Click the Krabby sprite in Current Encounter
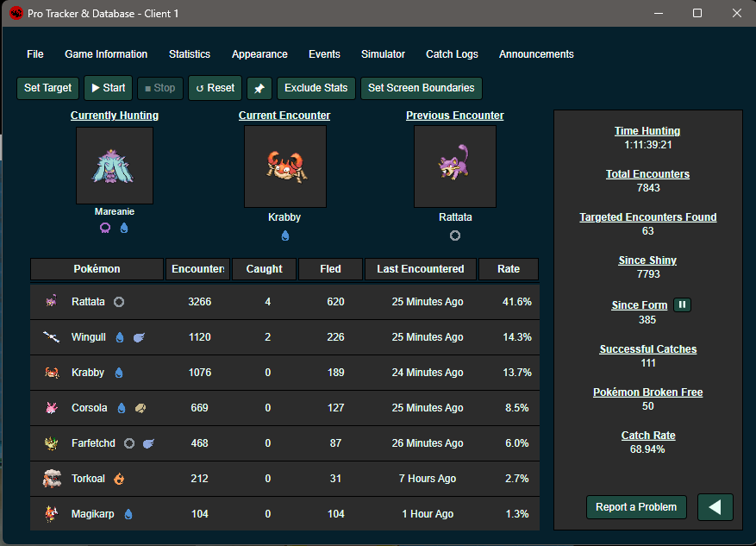 point(285,166)
